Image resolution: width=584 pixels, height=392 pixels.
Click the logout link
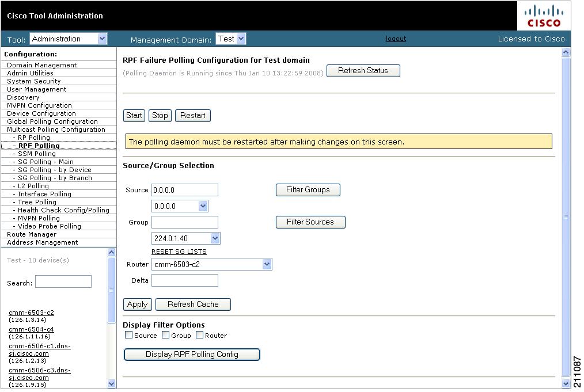(x=396, y=39)
